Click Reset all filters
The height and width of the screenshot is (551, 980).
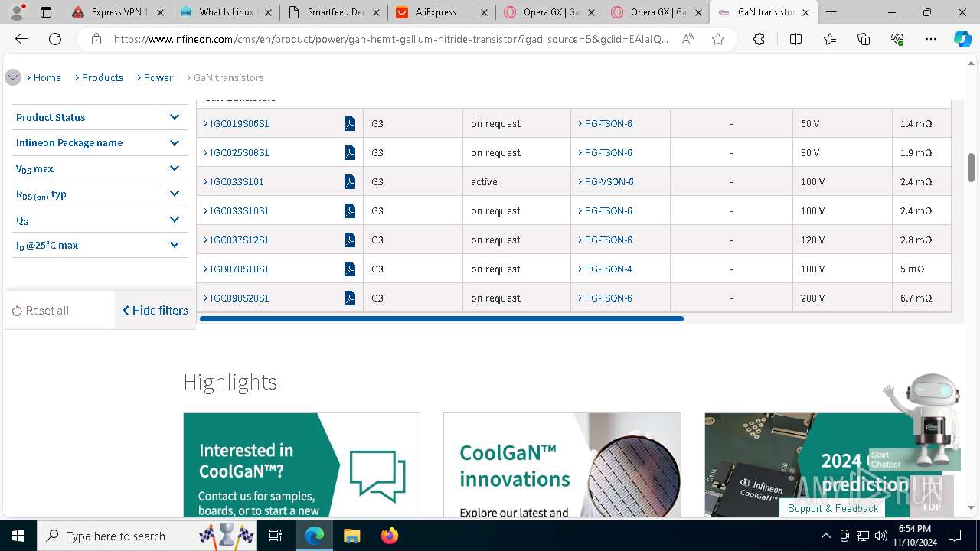coord(41,310)
